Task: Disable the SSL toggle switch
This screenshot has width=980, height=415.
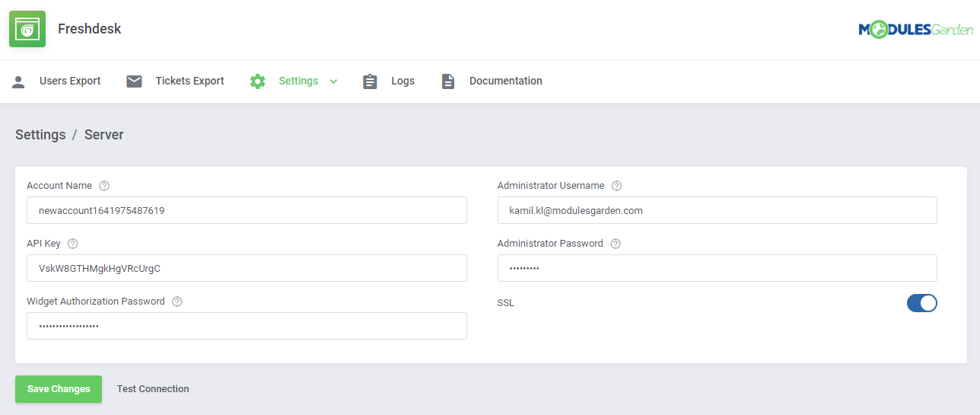Action: 921,303
